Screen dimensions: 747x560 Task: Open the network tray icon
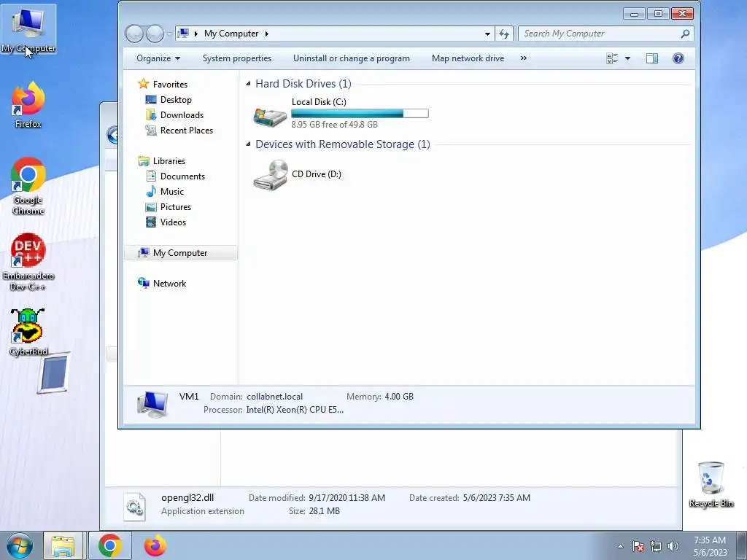tap(656, 547)
